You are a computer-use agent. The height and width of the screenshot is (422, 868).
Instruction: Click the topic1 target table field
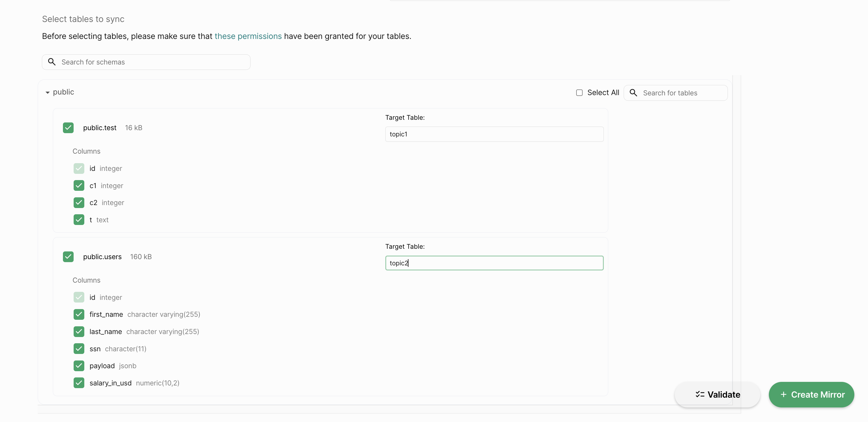tap(494, 134)
